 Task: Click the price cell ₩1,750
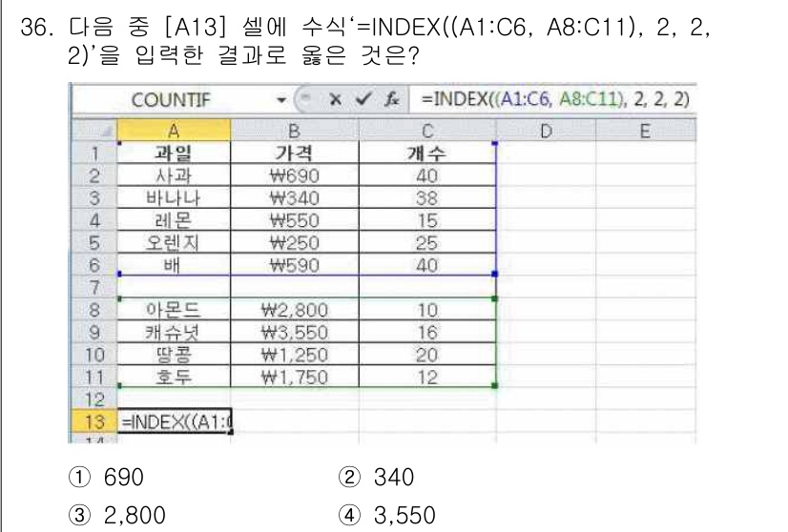[295, 377]
